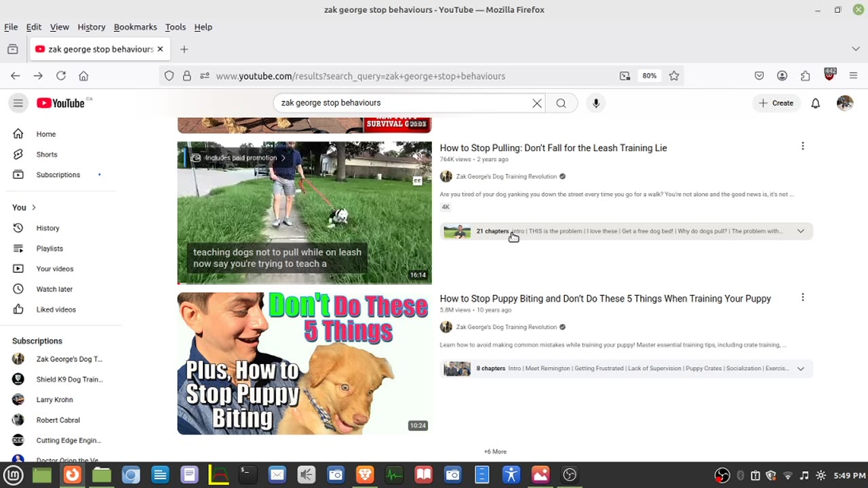Play the Don't Do These 5 Things thumbnail

pyautogui.click(x=304, y=363)
